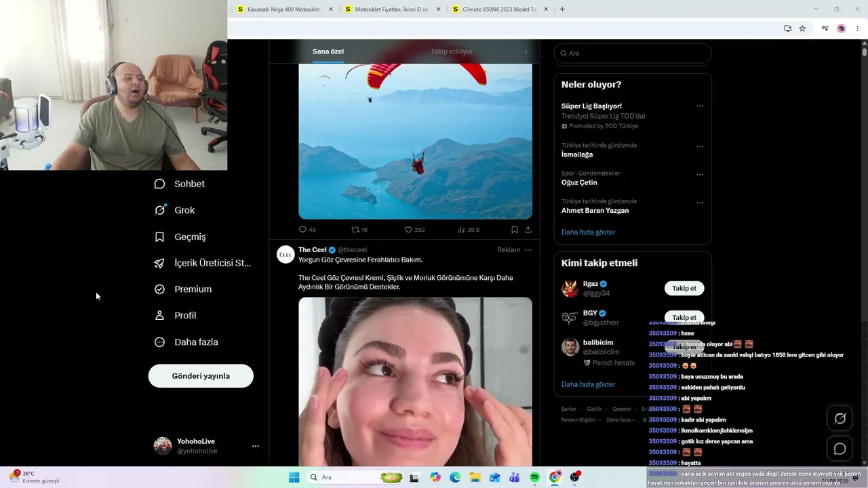
Task: Add a timeline tab with plus icon
Action: tap(526, 52)
